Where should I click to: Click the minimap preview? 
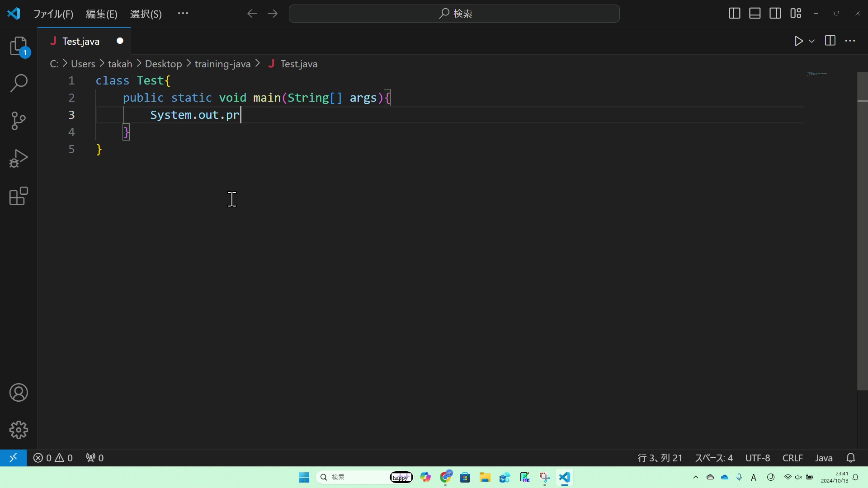click(x=817, y=73)
